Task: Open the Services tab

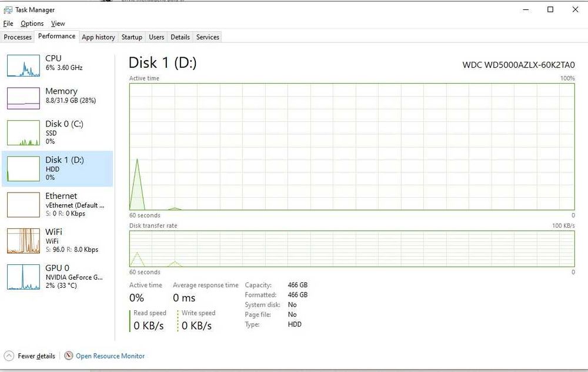Action: click(x=208, y=37)
